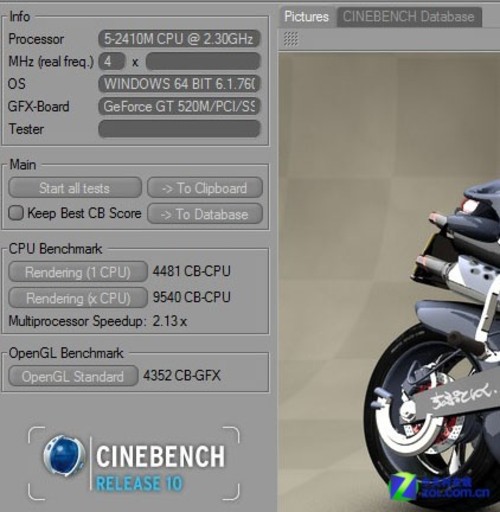Run the Rendering (1 CPU) test
Image resolution: width=500 pixels, height=512 pixels.
coord(78,272)
